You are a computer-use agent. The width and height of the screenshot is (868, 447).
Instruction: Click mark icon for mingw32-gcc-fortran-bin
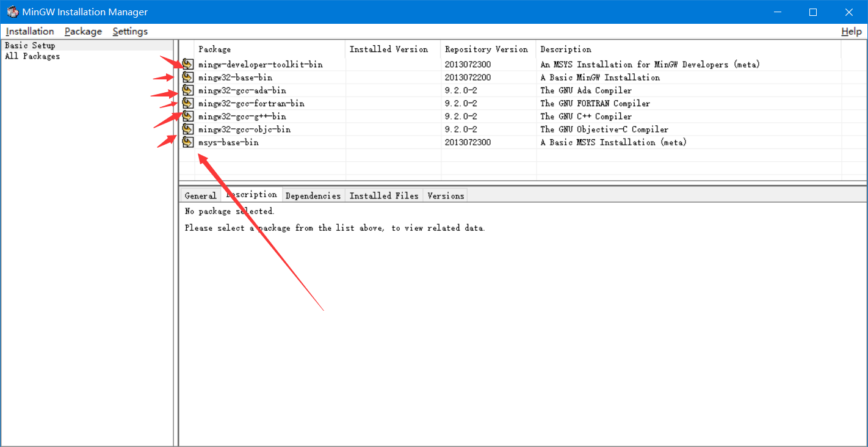[188, 103]
